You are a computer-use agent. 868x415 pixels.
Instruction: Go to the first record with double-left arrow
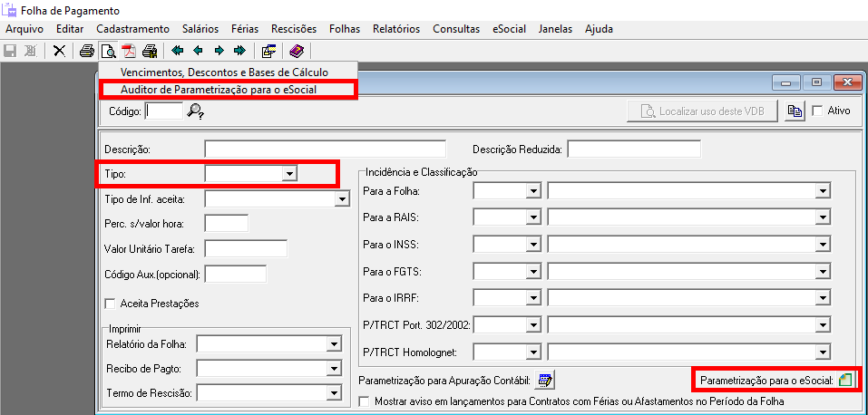click(x=178, y=51)
